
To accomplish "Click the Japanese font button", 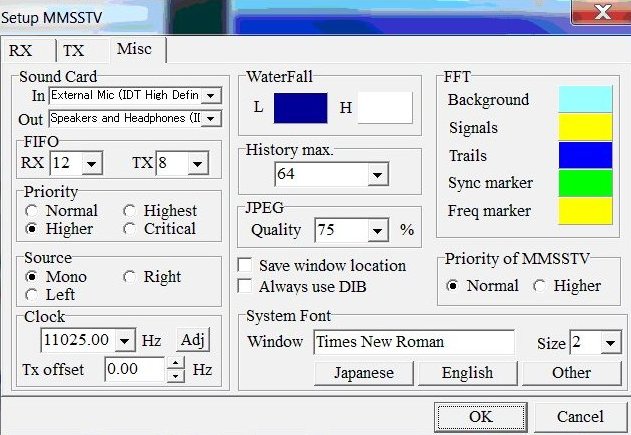I will [364, 373].
